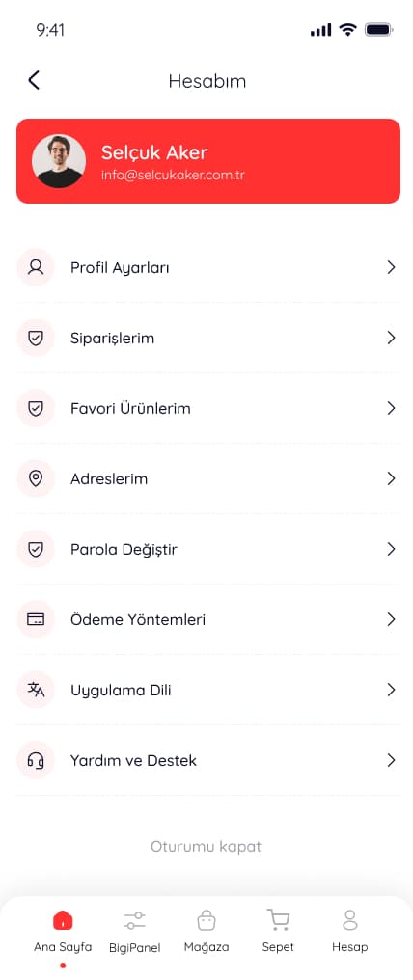Open Siparişlerim via the right chevron
This screenshot has height=980, width=413.
click(391, 339)
